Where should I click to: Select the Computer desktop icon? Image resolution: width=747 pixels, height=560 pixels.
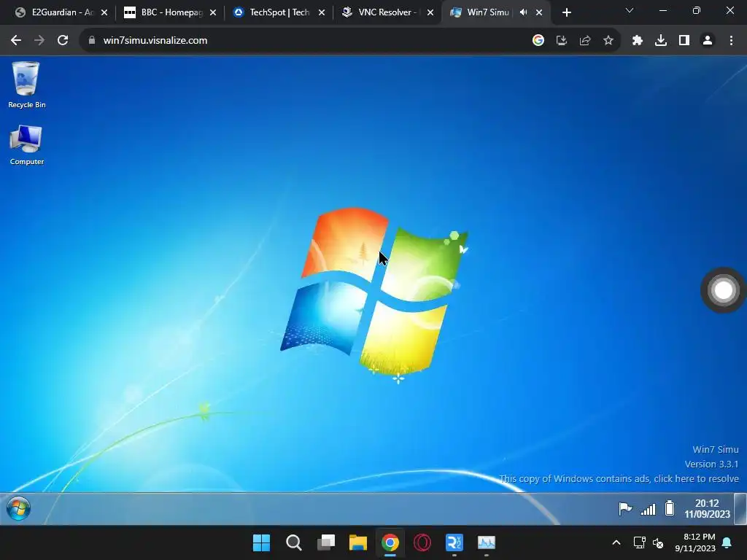click(27, 145)
